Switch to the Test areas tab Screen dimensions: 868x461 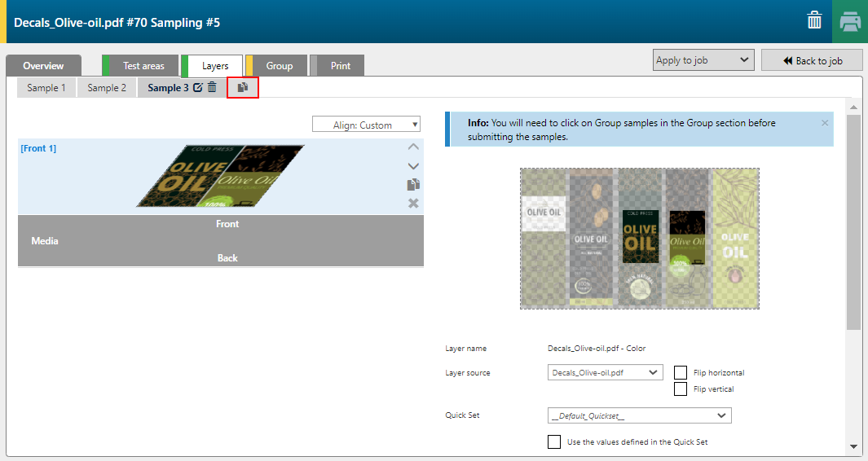coord(143,66)
